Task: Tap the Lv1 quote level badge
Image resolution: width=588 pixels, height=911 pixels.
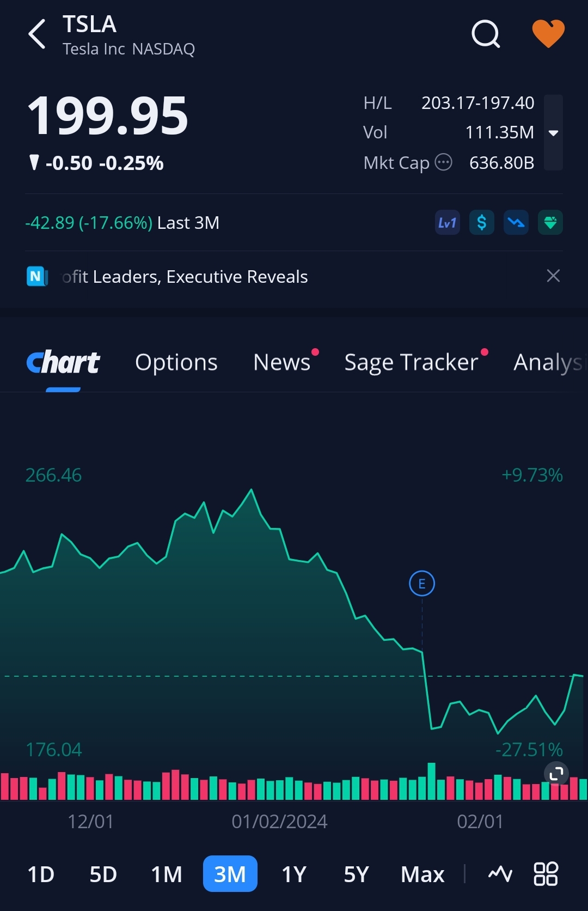Action: [448, 223]
